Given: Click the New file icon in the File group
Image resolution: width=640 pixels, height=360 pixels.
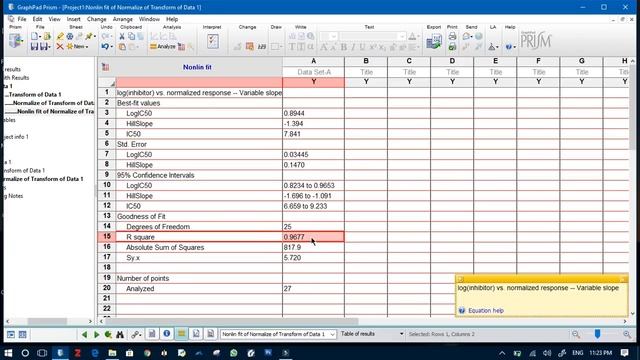Looking at the screenshot, I should coord(35,36).
